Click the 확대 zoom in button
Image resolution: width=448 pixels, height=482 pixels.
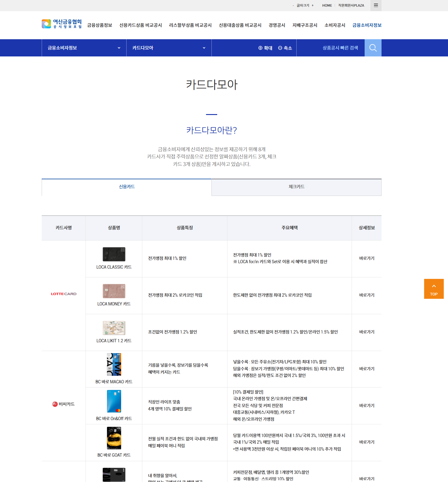265,48
